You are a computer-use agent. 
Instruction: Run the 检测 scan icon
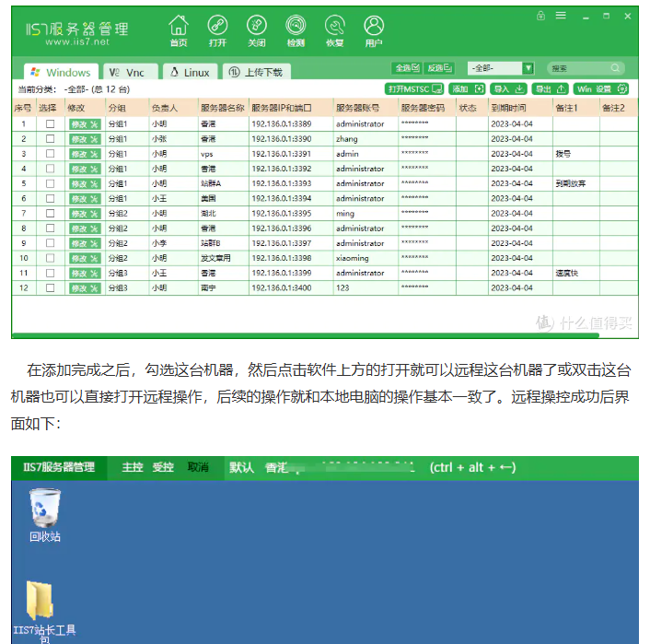(296, 30)
